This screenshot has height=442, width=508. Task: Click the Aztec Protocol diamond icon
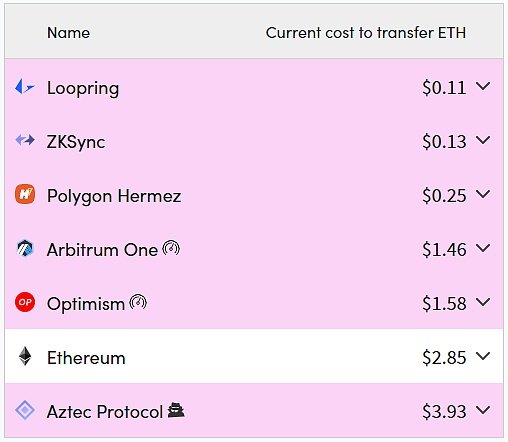point(25,410)
